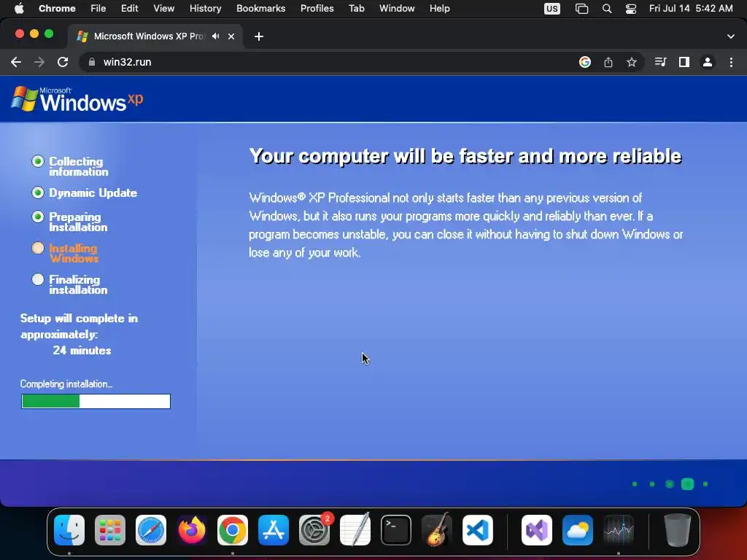Viewport: 747px width, 560px height.
Task: Click the Stage Manager windows icon in menu bar
Action: (581, 9)
